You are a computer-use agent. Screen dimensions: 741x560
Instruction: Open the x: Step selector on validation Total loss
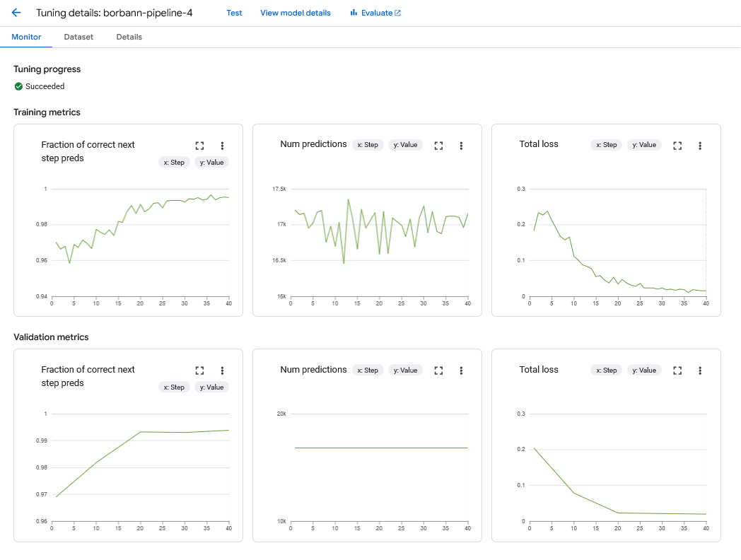point(606,369)
